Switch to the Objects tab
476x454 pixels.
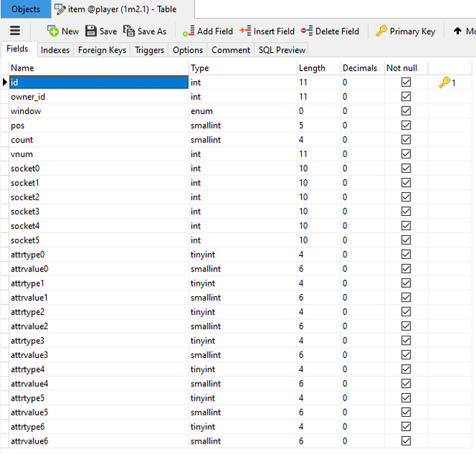click(x=26, y=9)
